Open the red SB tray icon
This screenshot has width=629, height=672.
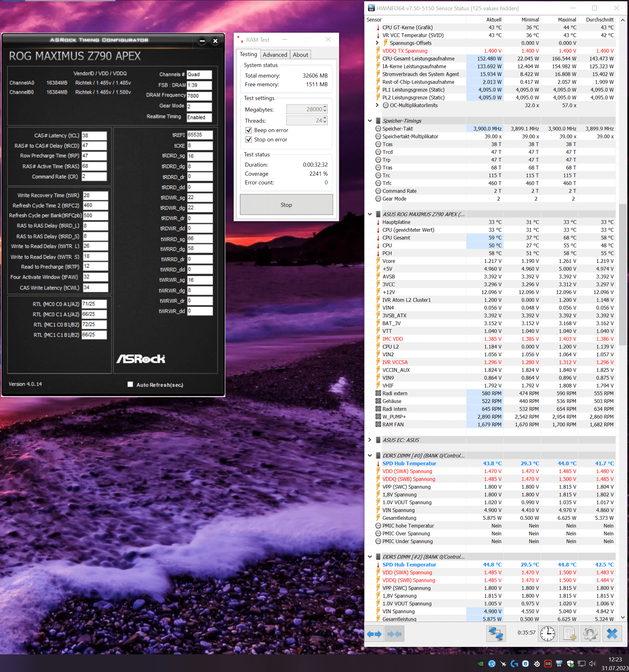coord(548,664)
